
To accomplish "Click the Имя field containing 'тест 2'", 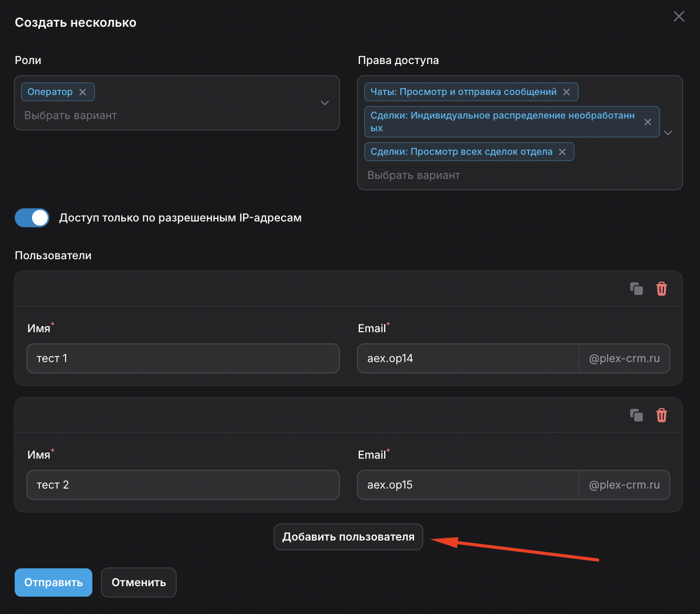I will pyautogui.click(x=183, y=485).
